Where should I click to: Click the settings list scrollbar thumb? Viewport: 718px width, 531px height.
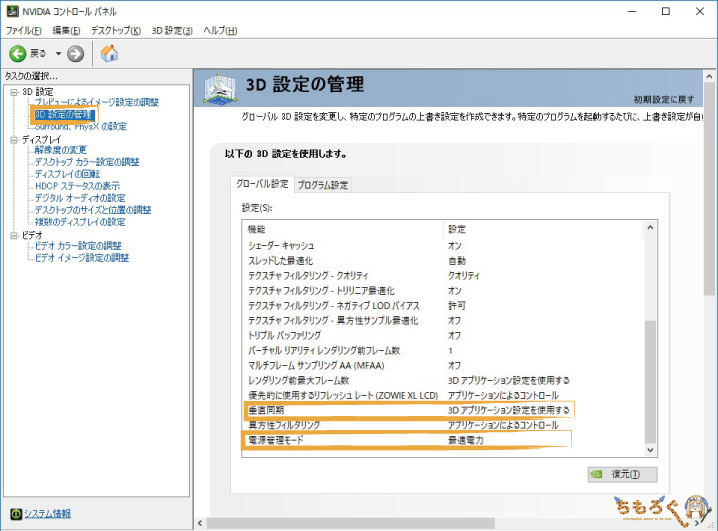tap(650, 382)
